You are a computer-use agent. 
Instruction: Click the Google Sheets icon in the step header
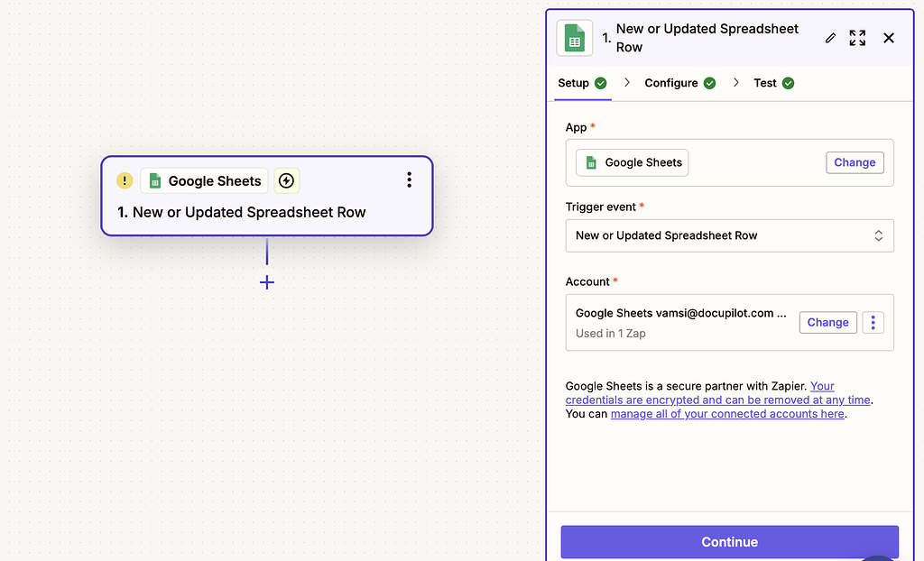(575, 38)
